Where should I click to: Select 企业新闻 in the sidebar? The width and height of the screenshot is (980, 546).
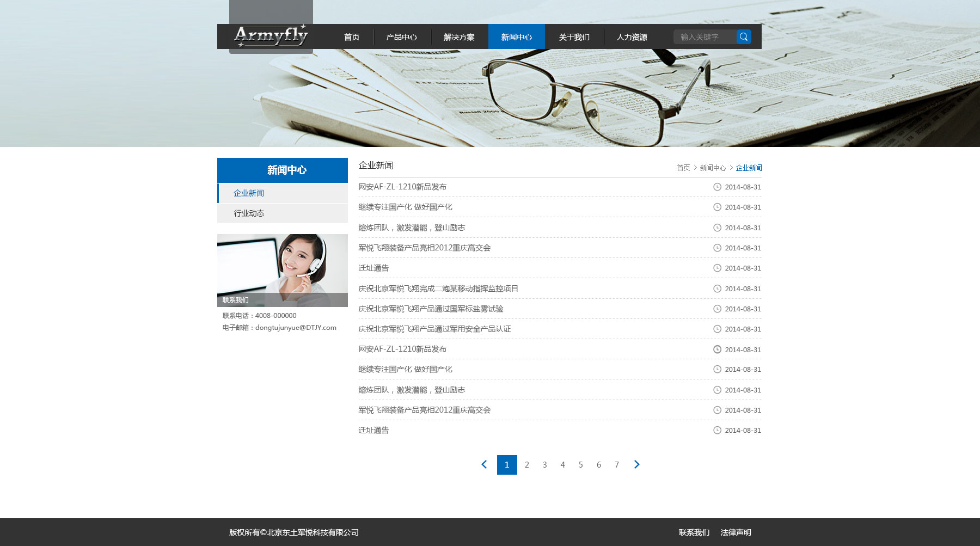[249, 193]
